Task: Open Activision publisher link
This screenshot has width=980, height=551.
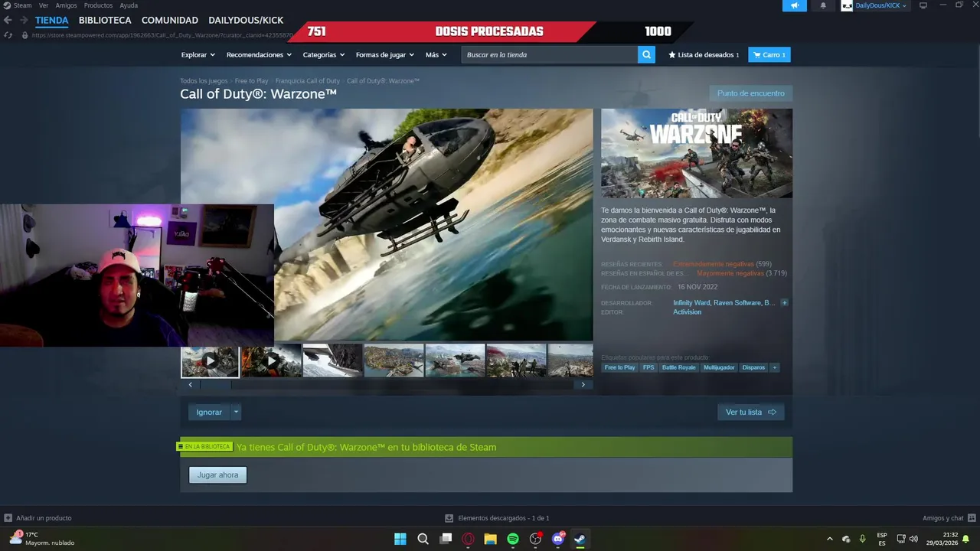Action: coord(687,312)
